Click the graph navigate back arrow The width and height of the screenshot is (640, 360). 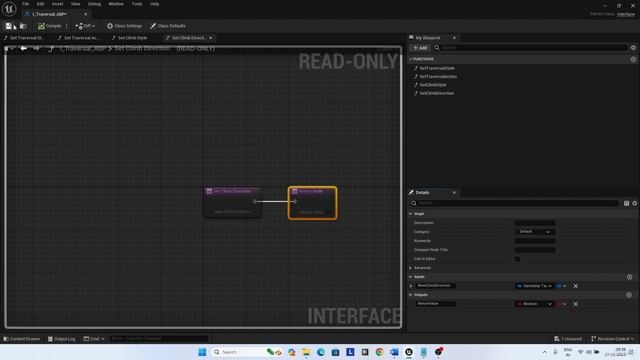click(x=24, y=49)
